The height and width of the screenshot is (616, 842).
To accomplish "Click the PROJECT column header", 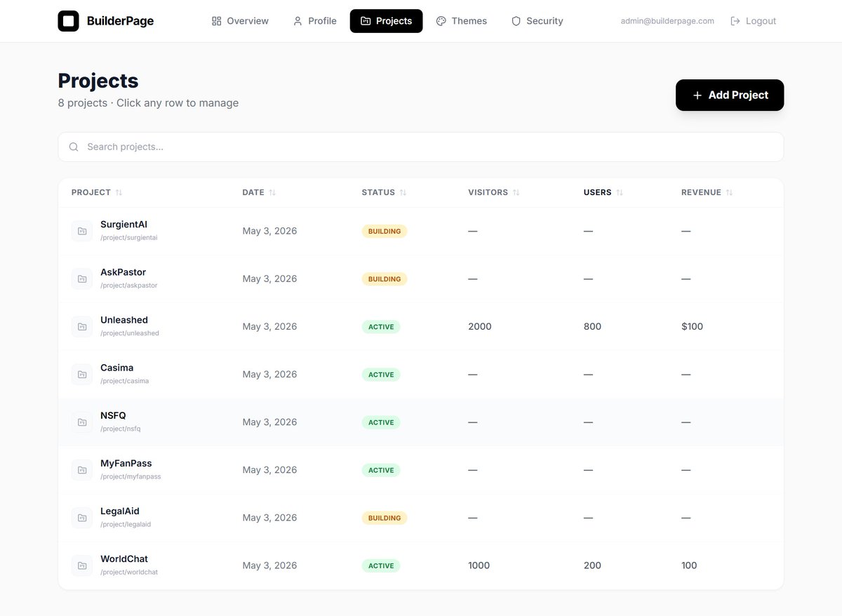I will click(x=91, y=192).
